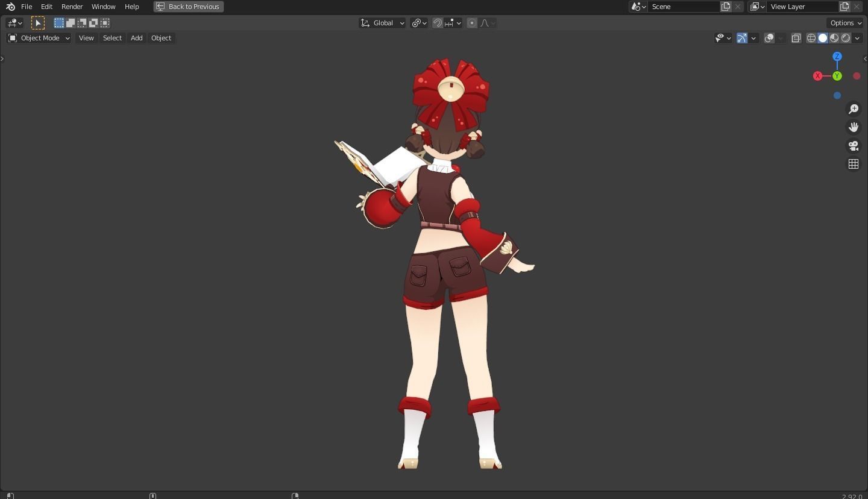868x499 pixels.
Task: Open the File menu
Action: (x=27, y=7)
